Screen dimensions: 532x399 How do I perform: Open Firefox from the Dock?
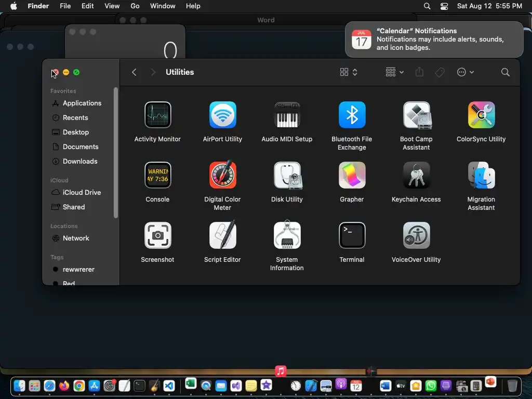pyautogui.click(x=64, y=386)
